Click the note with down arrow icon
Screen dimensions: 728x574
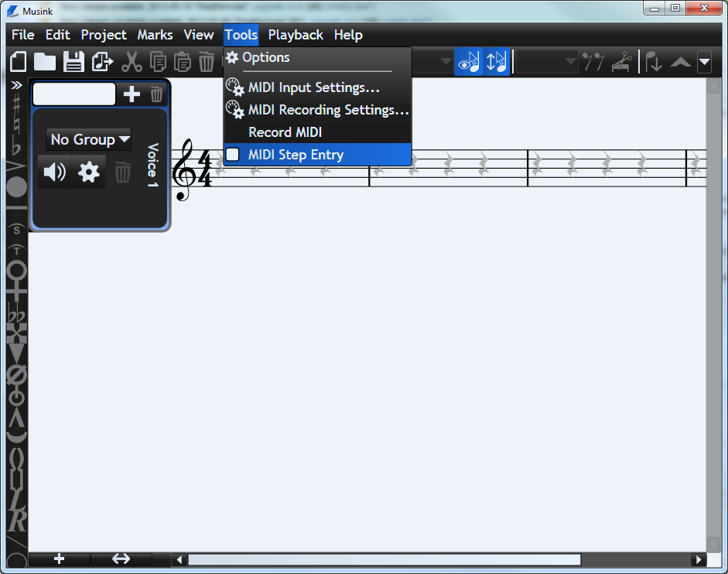point(654,62)
